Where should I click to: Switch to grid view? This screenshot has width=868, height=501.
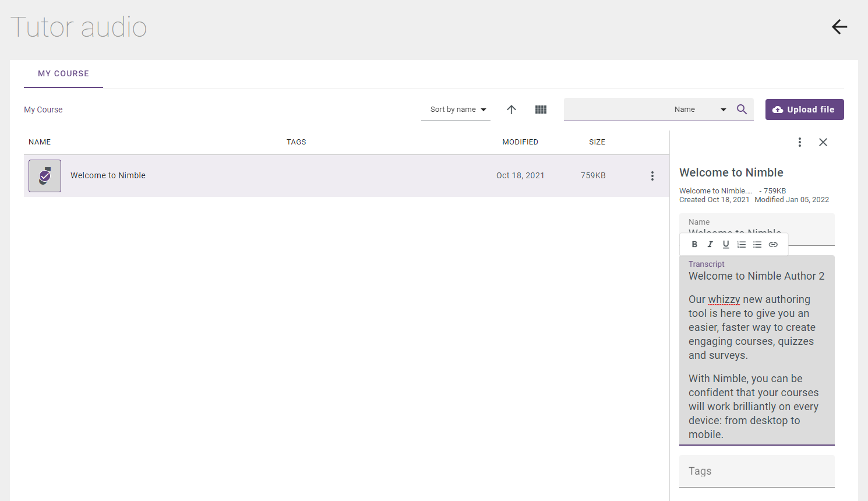(541, 110)
